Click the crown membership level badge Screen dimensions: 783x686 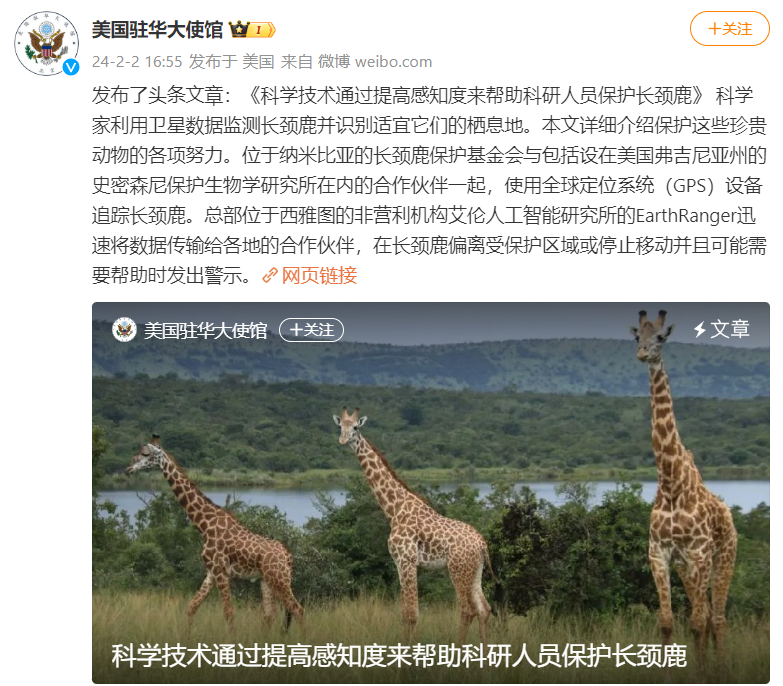click(x=252, y=30)
